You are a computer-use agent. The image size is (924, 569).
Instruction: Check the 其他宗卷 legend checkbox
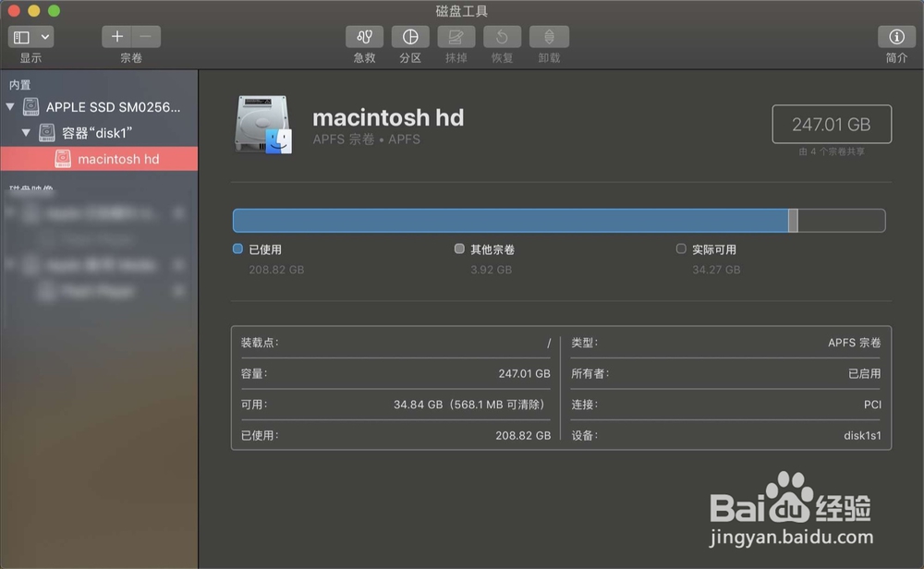click(459, 248)
